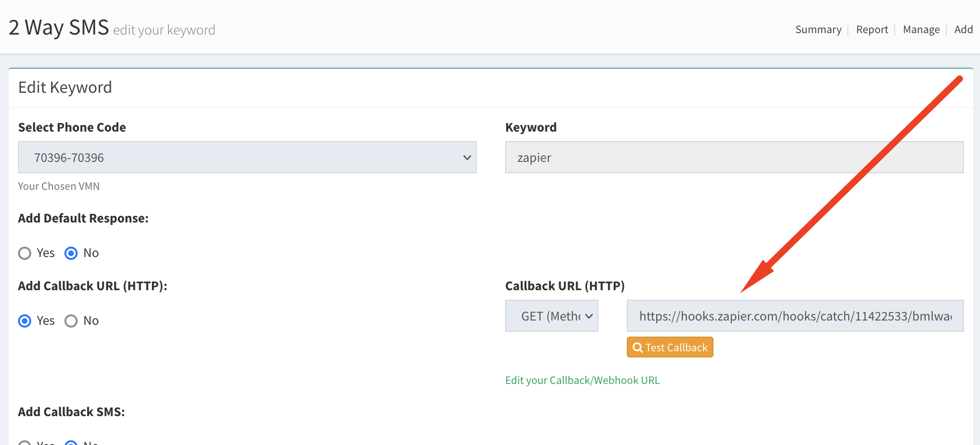Click the Edit Keyword panel heading
980x445 pixels.
point(65,88)
